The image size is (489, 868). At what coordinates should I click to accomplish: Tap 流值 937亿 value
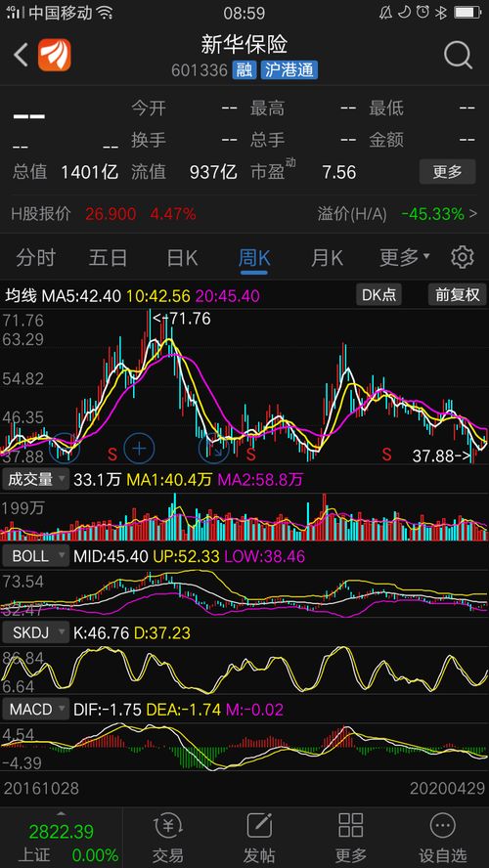pyautogui.click(x=213, y=172)
